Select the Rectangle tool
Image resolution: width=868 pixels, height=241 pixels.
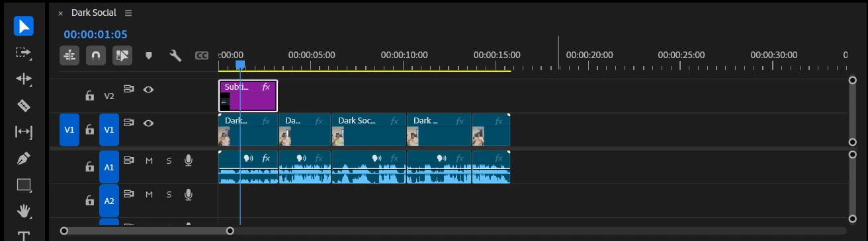[x=24, y=185]
